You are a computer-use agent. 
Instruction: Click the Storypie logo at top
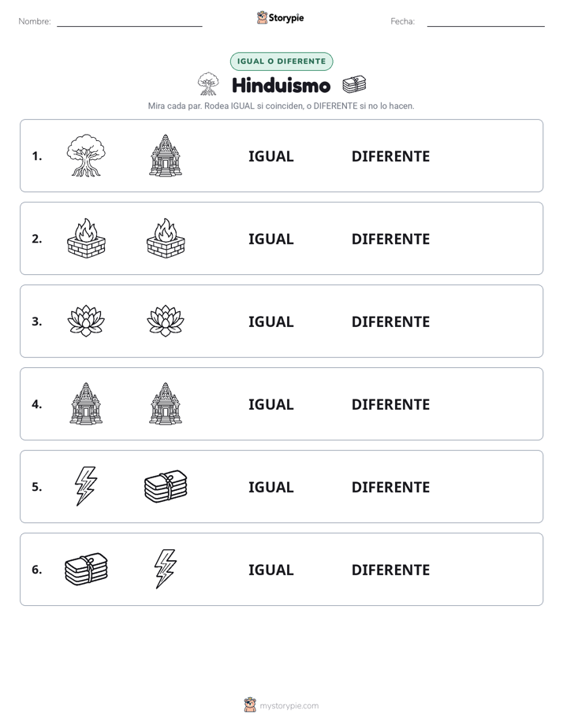[x=280, y=17]
